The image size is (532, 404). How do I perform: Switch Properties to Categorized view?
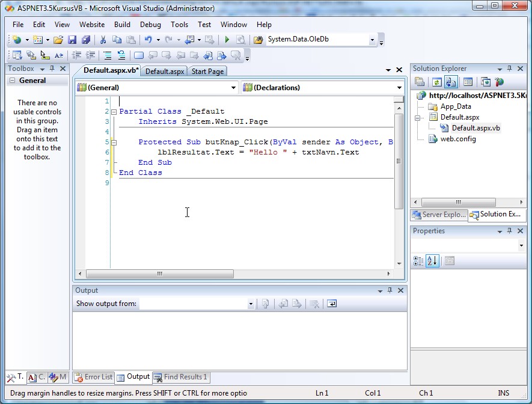[x=418, y=261]
